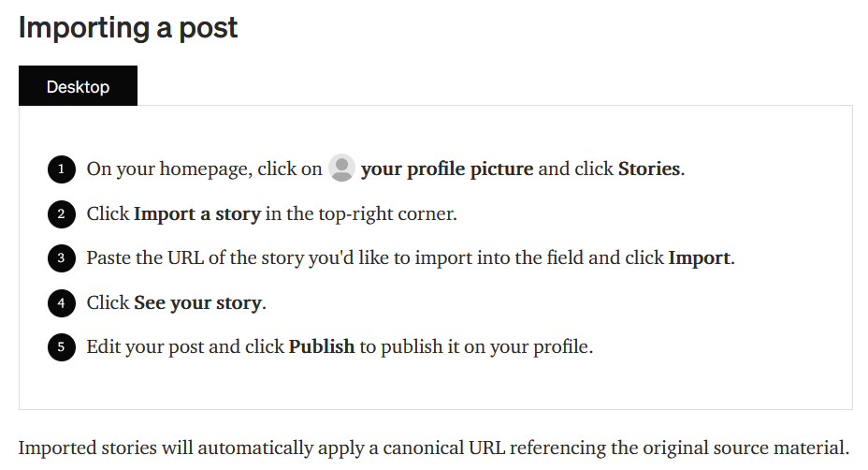Image resolution: width=868 pixels, height=470 pixels.
Task: Click the step 5 number badge
Action: (x=61, y=347)
